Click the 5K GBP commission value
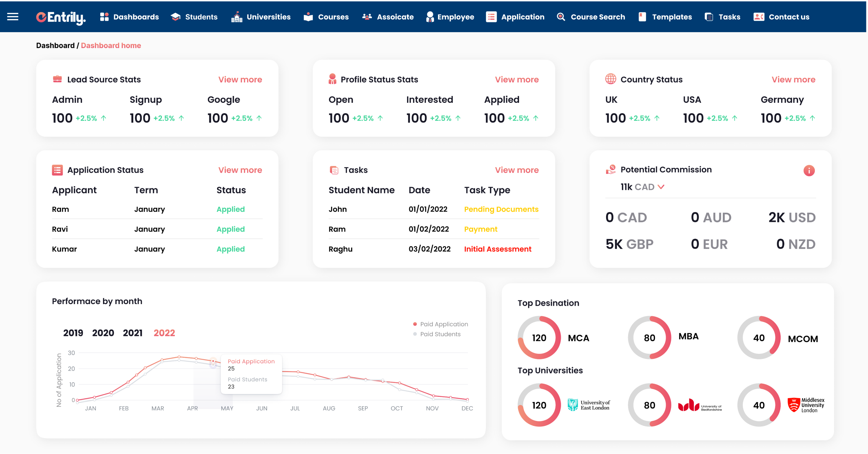This screenshot has width=868, height=454. pos(629,244)
